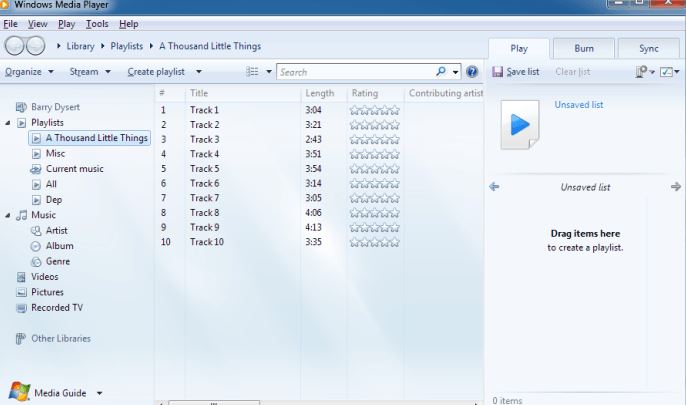The width and height of the screenshot is (686, 405).
Task: Open the Videos library
Action: (45, 277)
